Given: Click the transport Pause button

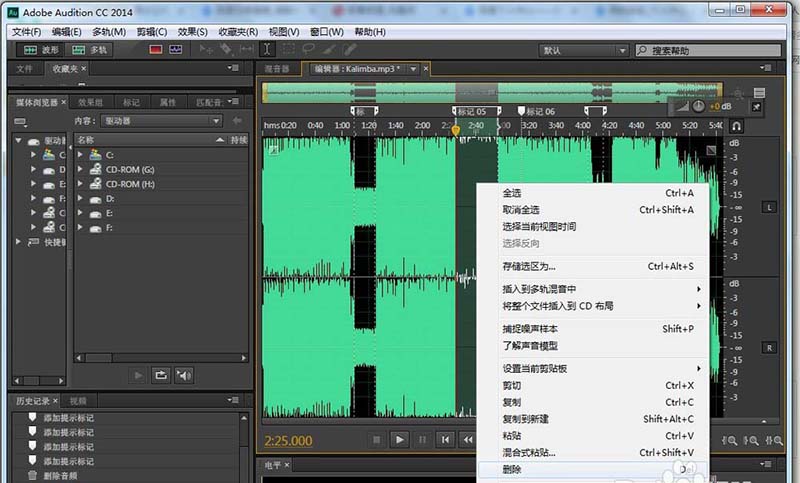Looking at the screenshot, I should click(422, 439).
